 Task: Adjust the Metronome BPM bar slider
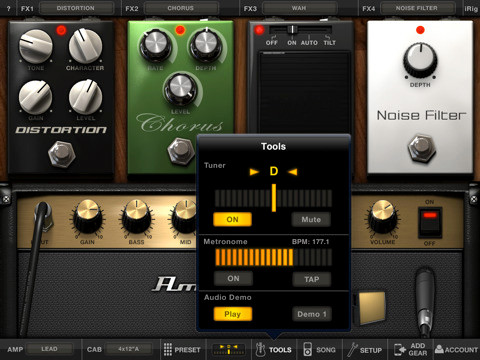click(x=273, y=257)
